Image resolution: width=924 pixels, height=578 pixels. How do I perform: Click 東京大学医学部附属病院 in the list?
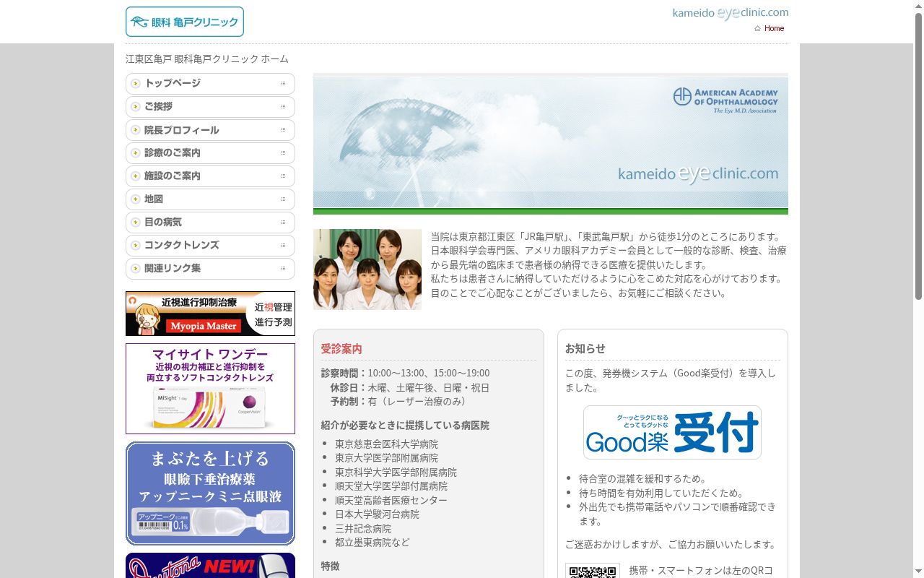coord(386,458)
